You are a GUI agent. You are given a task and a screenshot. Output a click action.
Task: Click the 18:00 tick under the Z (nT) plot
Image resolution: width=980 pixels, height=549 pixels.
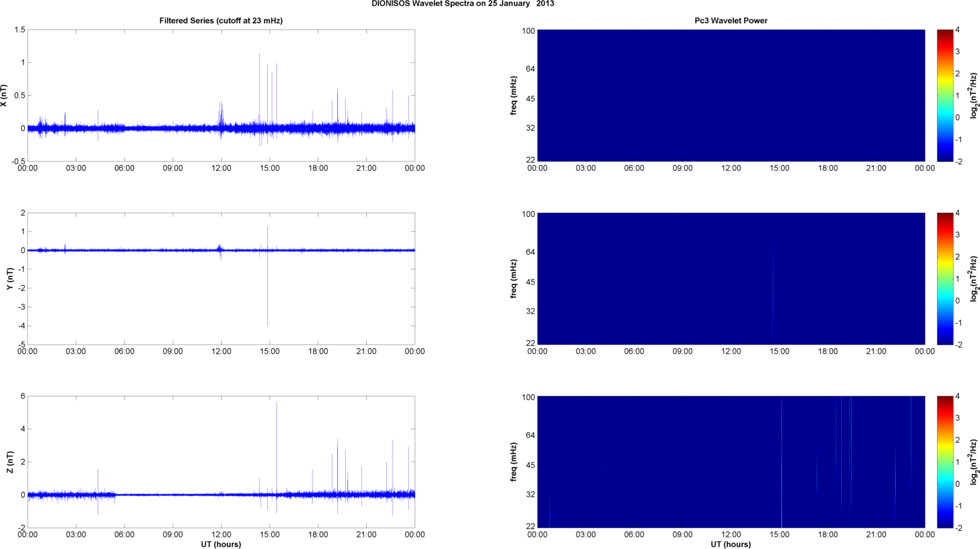pyautogui.click(x=318, y=534)
